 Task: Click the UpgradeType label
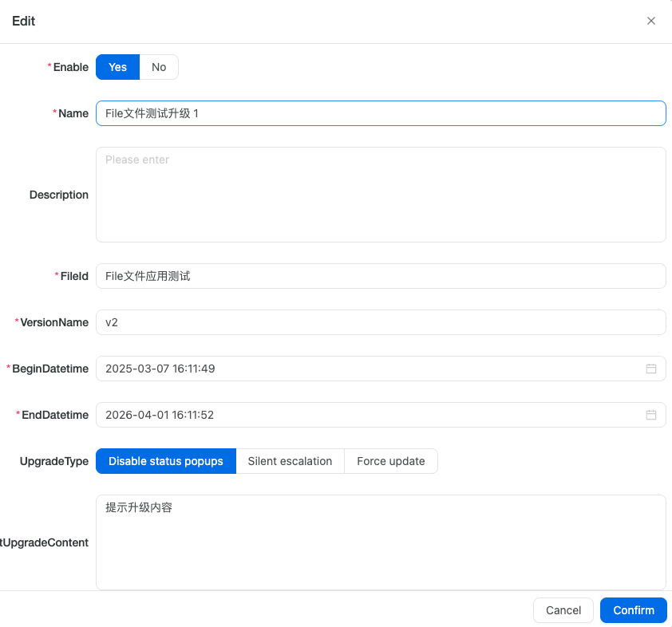coord(54,461)
